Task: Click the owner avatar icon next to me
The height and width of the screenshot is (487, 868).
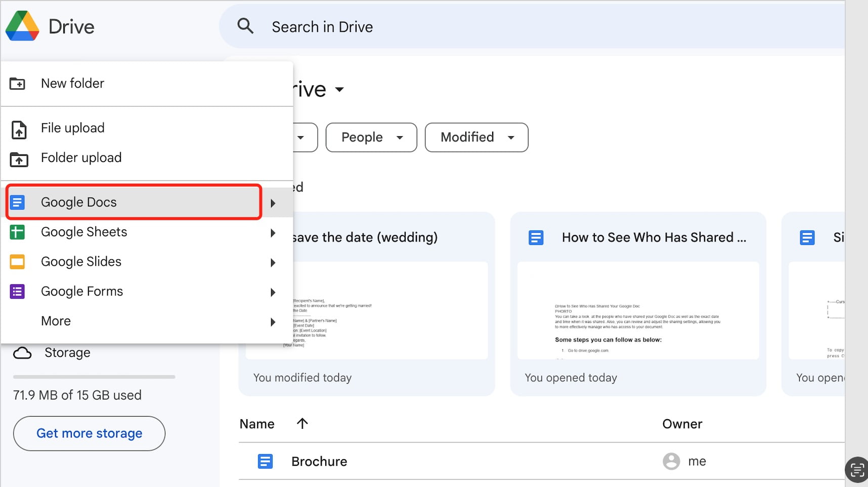Action: click(671, 461)
